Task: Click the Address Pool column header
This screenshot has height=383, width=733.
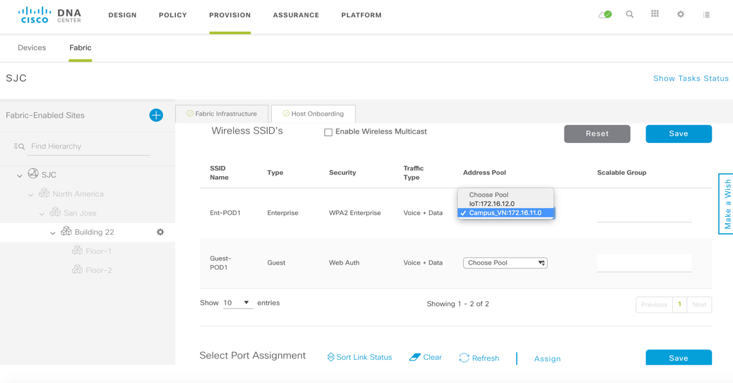Action: click(x=484, y=173)
